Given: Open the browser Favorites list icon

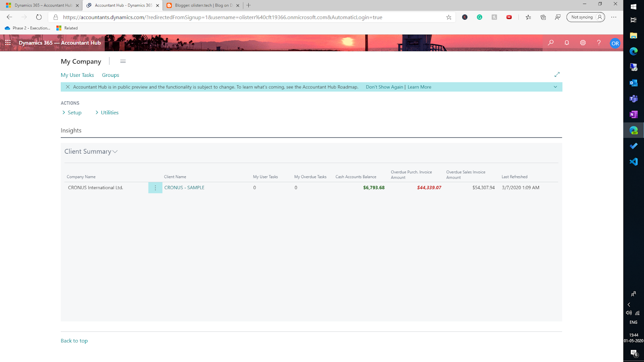Looking at the screenshot, I should pyautogui.click(x=528, y=17).
